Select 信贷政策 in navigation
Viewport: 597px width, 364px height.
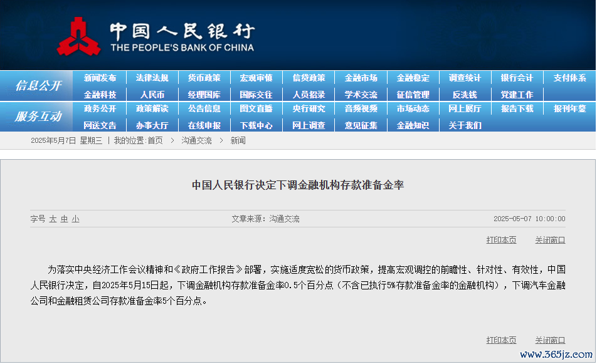[x=309, y=78]
